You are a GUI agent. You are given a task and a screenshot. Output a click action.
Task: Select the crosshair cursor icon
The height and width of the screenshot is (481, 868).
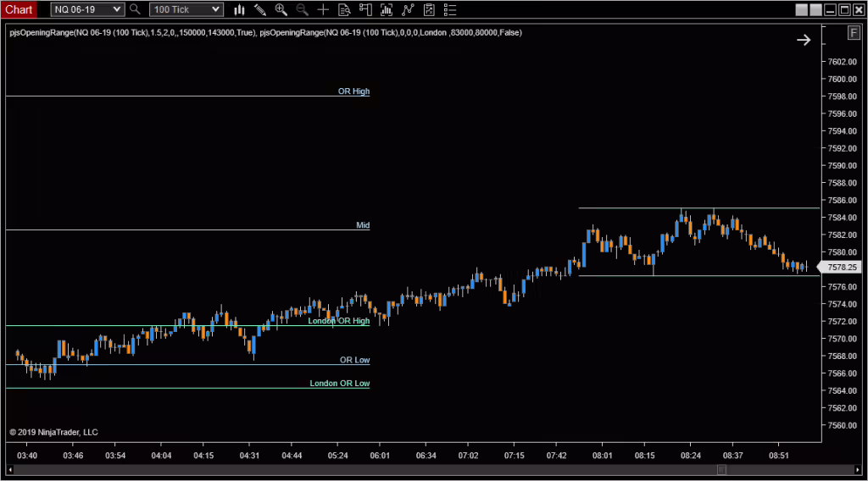(323, 10)
